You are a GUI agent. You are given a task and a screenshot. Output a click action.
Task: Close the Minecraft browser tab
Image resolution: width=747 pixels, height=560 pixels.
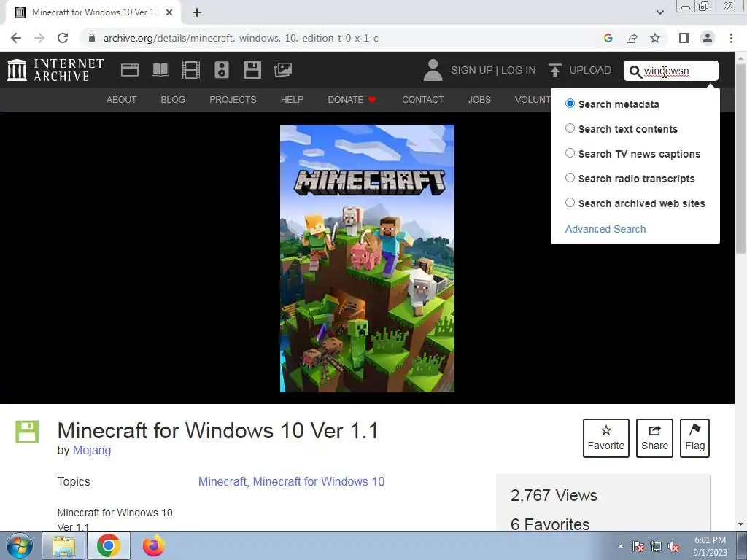click(169, 12)
